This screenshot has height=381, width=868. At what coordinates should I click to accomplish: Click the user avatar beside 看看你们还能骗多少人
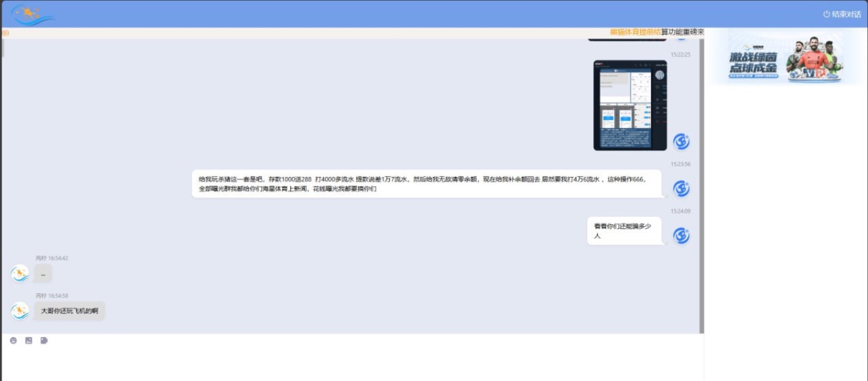pyautogui.click(x=681, y=235)
